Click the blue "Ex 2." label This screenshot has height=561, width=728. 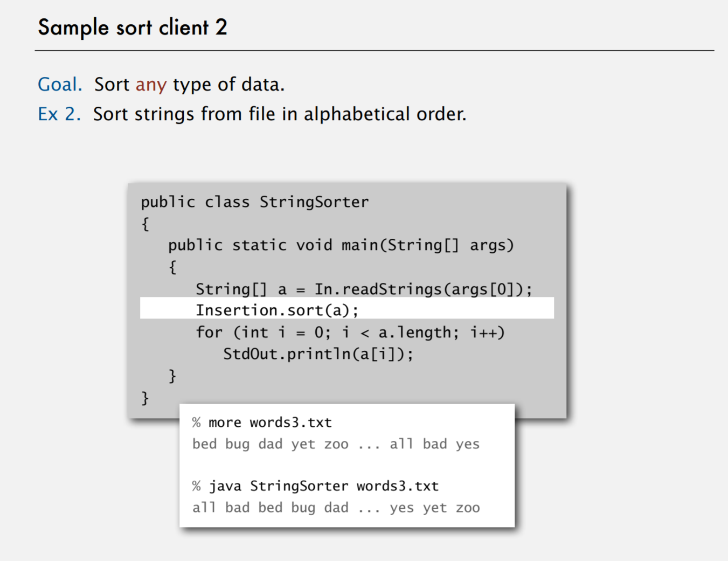pyautogui.click(x=59, y=114)
